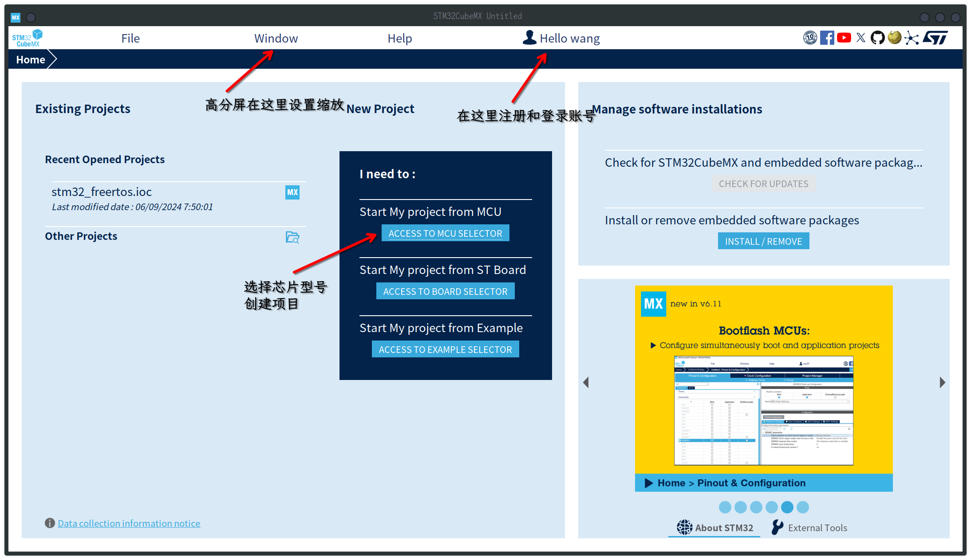
Task: Click ACCESS TO MCU SELECTOR button
Action: [445, 233]
